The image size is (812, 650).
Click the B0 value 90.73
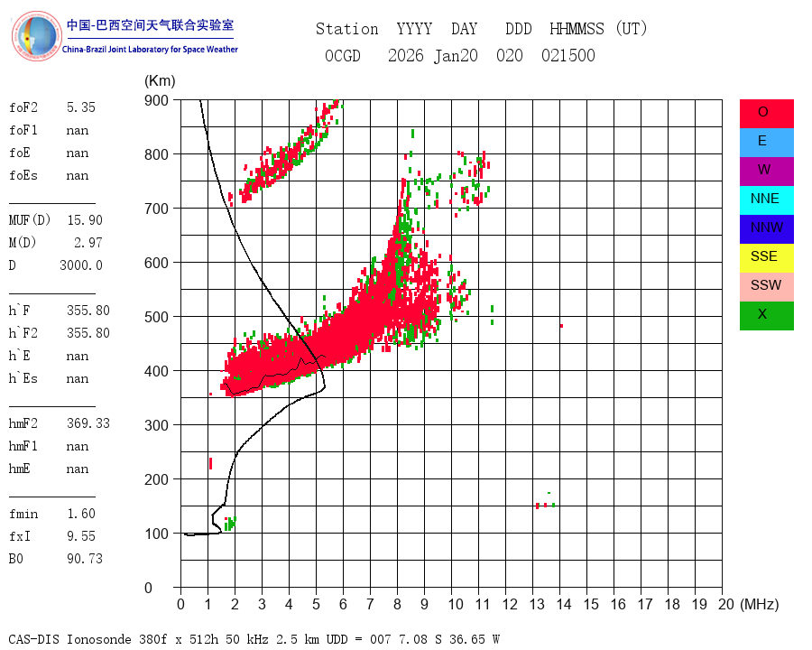click(85, 559)
